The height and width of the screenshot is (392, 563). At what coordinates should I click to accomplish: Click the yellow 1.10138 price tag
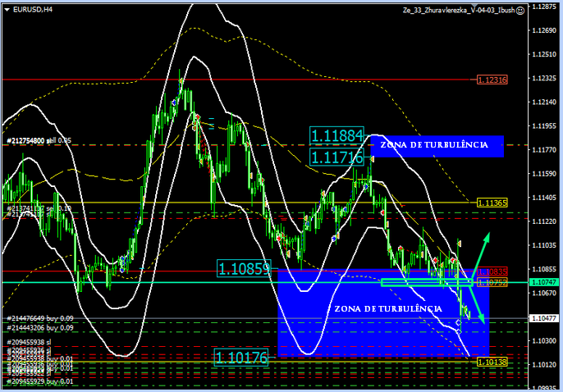(x=492, y=361)
